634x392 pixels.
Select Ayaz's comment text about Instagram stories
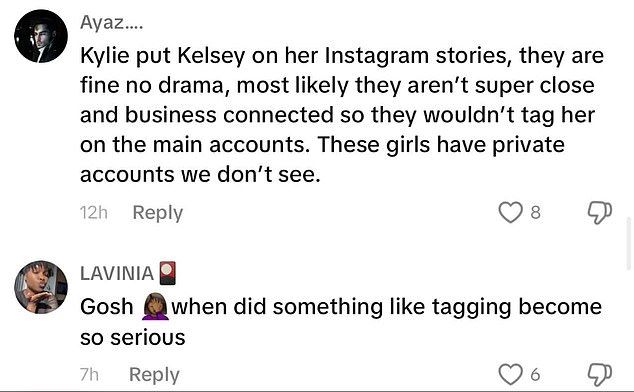[342, 115]
